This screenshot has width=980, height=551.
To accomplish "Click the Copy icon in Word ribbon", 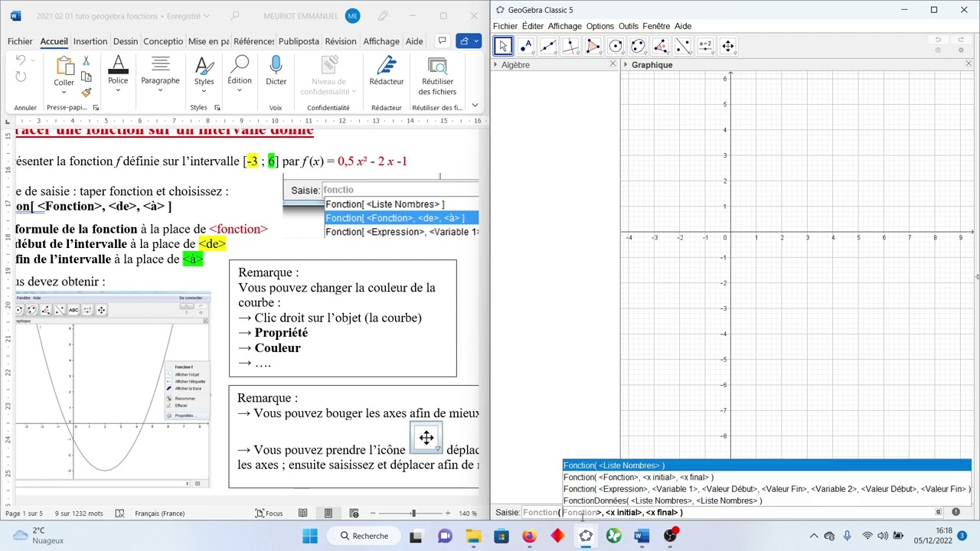I will point(87,77).
